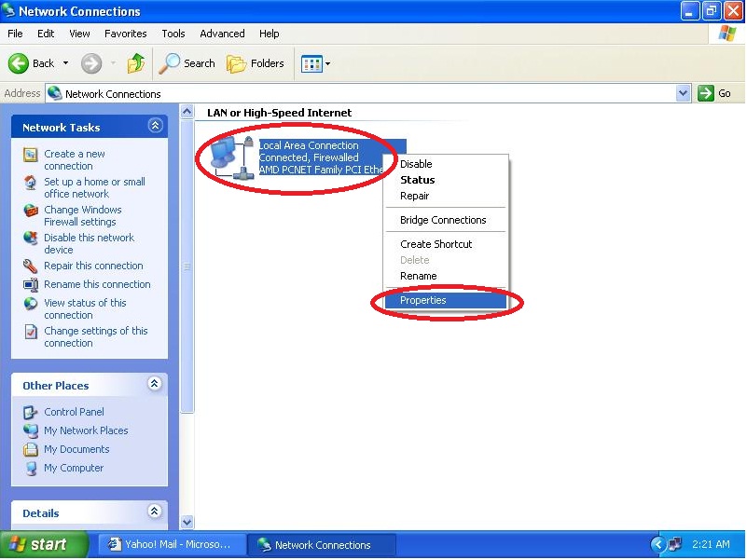Screen dimensions: 747x560
Task: Click the View status globe icon
Action: 31,304
